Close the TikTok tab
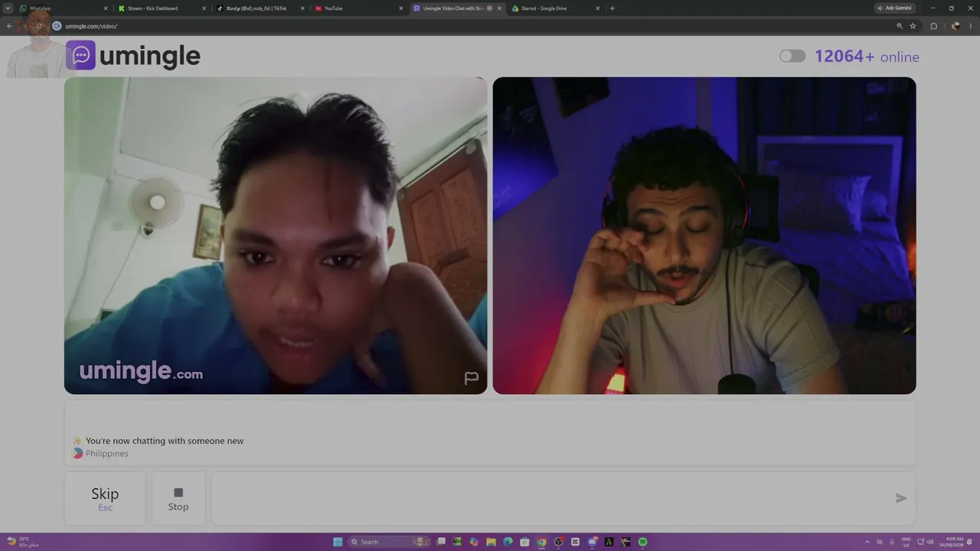The height and width of the screenshot is (551, 980). [x=302, y=8]
